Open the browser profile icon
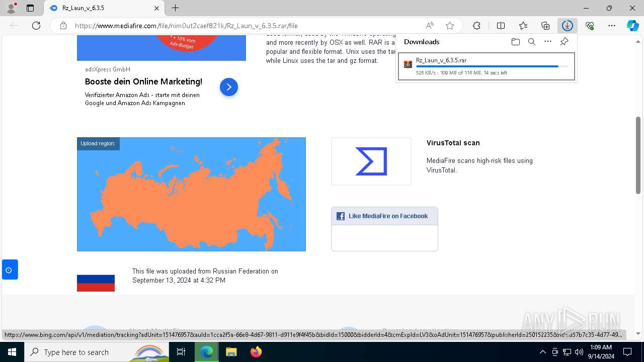The width and height of the screenshot is (644, 362). pyautogui.click(x=11, y=8)
